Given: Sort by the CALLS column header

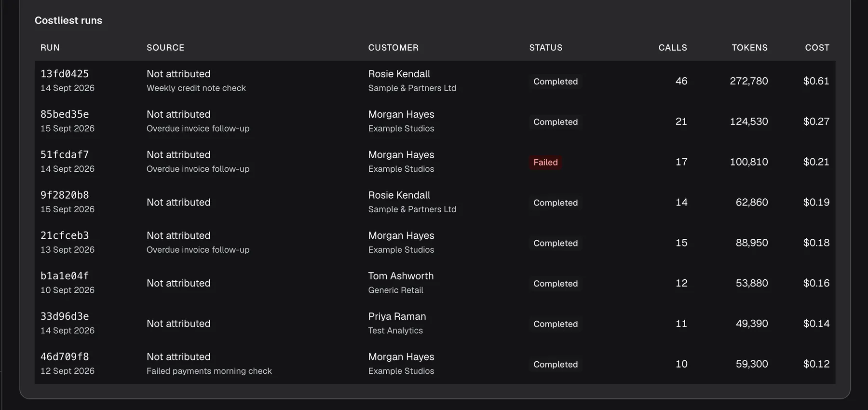Looking at the screenshot, I should pyautogui.click(x=673, y=48).
